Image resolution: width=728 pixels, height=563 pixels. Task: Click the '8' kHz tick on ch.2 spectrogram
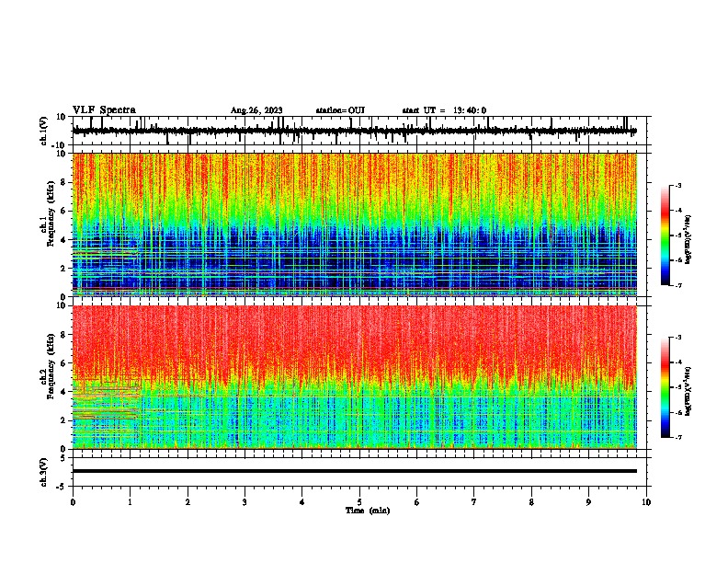[x=63, y=335]
